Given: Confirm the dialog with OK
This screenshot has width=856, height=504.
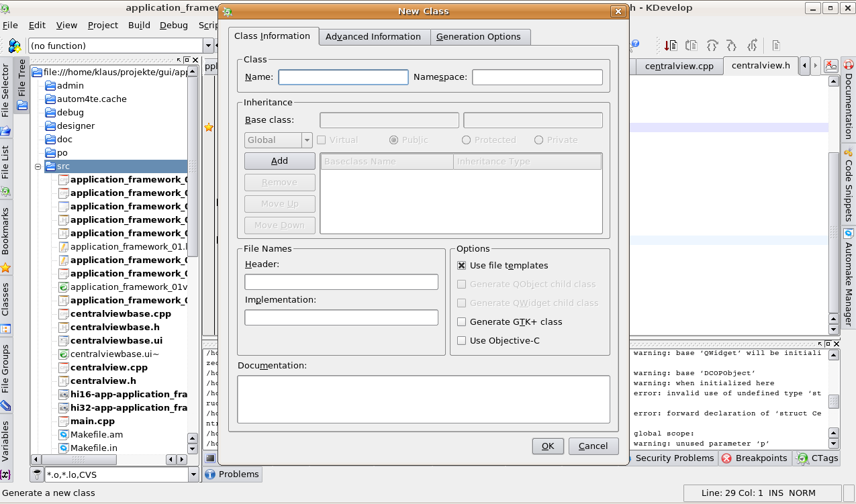Looking at the screenshot, I should click(x=548, y=446).
